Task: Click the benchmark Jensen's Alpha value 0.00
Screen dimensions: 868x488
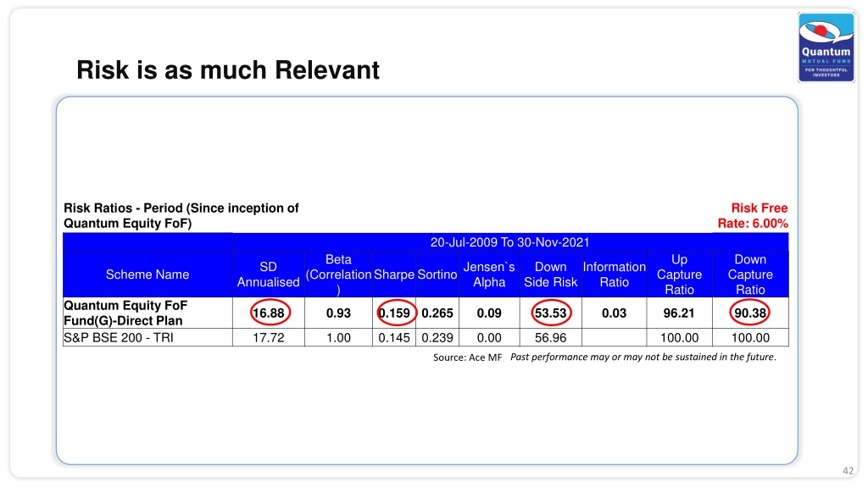Action: [489, 337]
